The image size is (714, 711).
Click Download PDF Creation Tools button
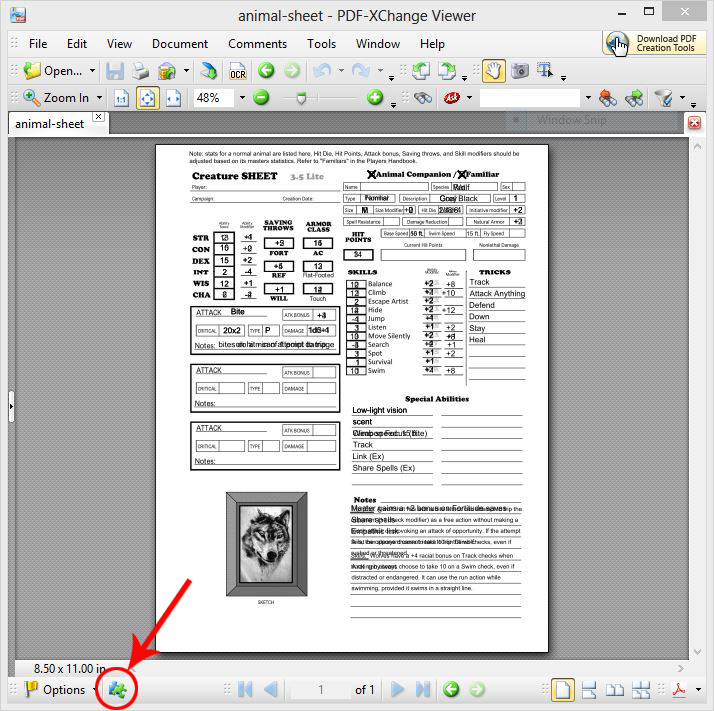(x=652, y=43)
